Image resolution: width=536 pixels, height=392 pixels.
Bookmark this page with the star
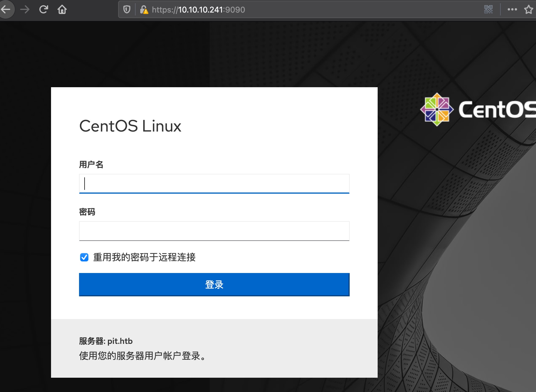pyautogui.click(x=529, y=10)
